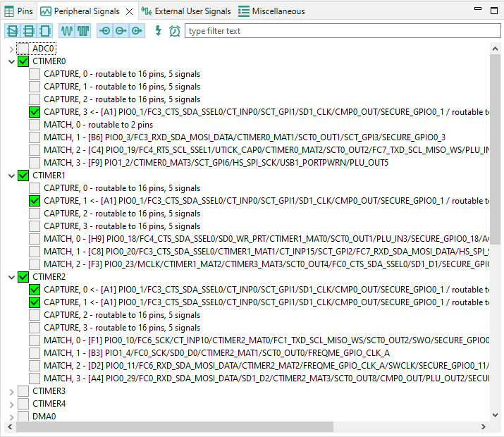Maximize the view panel
Viewport: 504px width, 437px height.
pyautogui.click(x=494, y=11)
